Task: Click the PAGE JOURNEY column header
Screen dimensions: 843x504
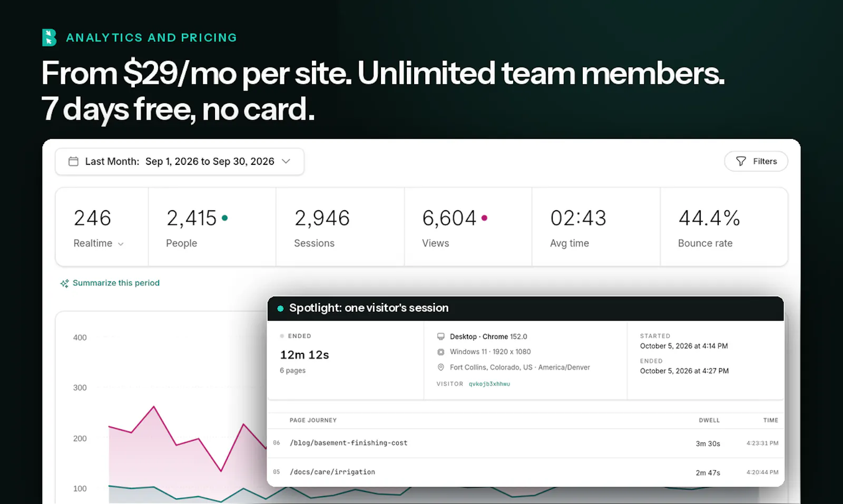Action: pyautogui.click(x=313, y=420)
